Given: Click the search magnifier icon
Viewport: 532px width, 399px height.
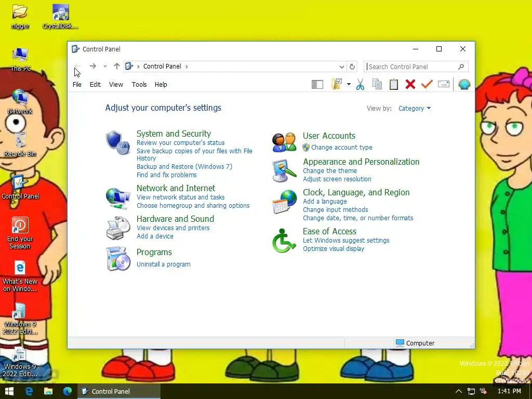Looking at the screenshot, I should 461,66.
